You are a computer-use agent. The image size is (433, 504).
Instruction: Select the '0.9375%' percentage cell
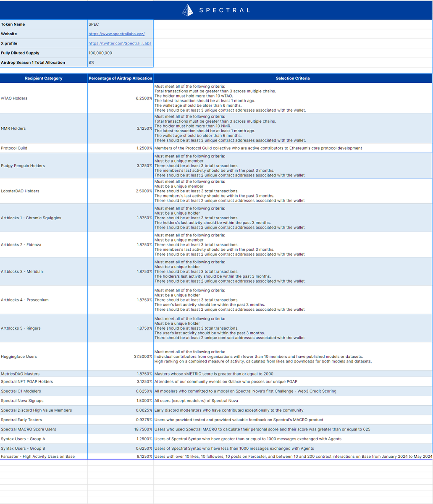coord(121,420)
